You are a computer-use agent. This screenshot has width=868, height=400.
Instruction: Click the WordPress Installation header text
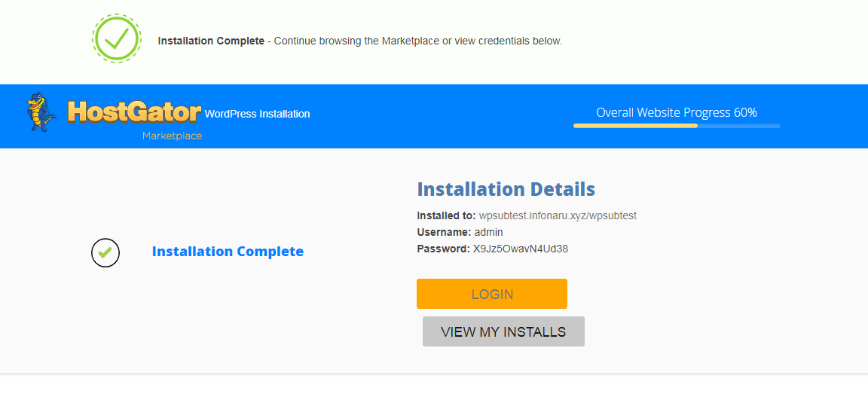click(x=258, y=115)
